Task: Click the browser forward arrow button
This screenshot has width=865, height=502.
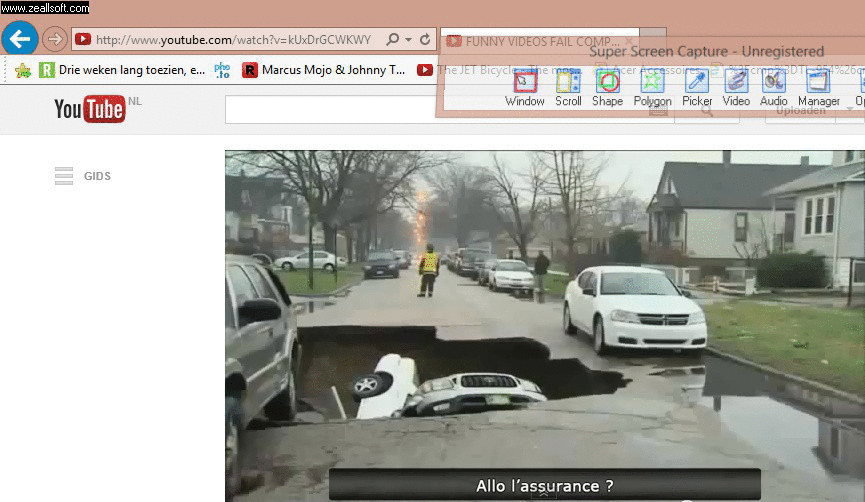Action: pyautogui.click(x=54, y=40)
